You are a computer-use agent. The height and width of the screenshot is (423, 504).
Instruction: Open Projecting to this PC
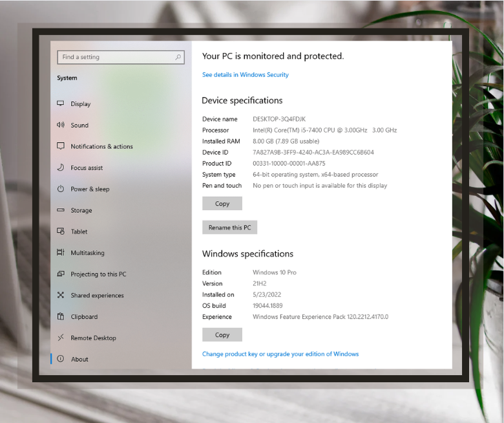121,274
